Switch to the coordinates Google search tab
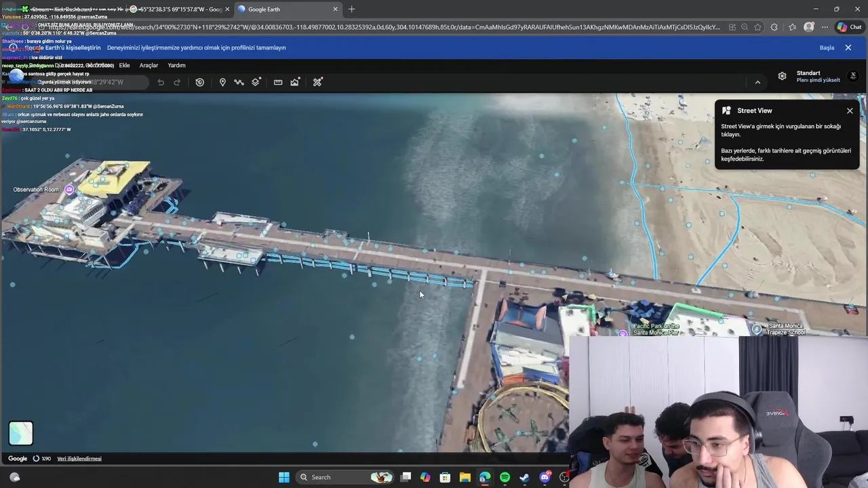Viewport: 868px width, 488px height. coord(180,9)
